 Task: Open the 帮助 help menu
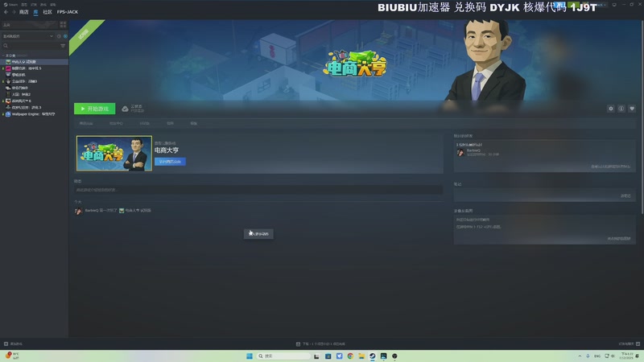(52, 5)
